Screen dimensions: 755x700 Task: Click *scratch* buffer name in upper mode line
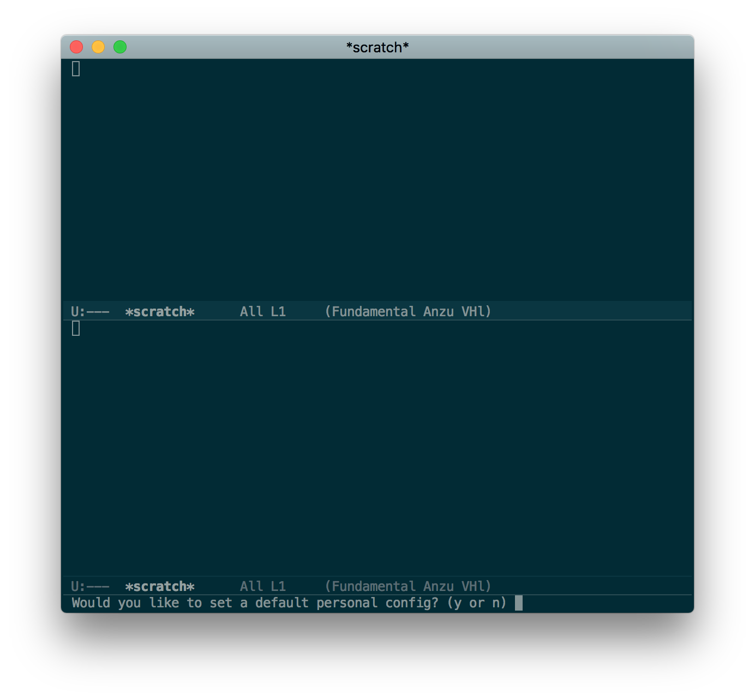(x=160, y=312)
